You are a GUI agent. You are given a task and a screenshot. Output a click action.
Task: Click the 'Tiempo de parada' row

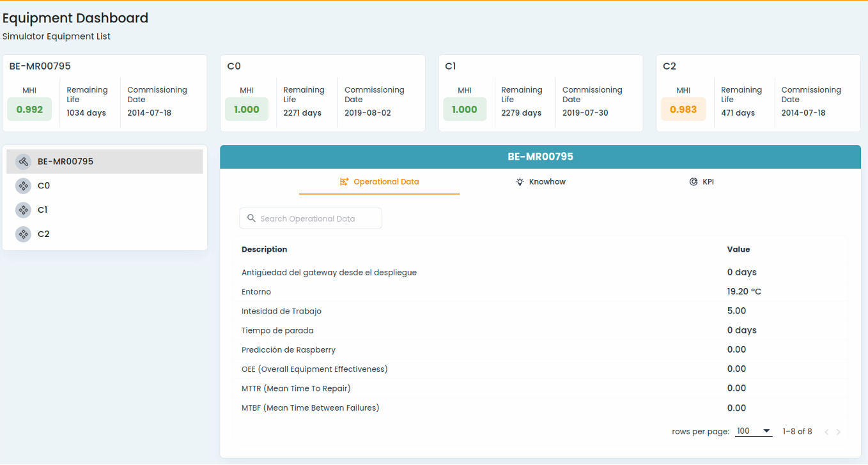[541, 330]
